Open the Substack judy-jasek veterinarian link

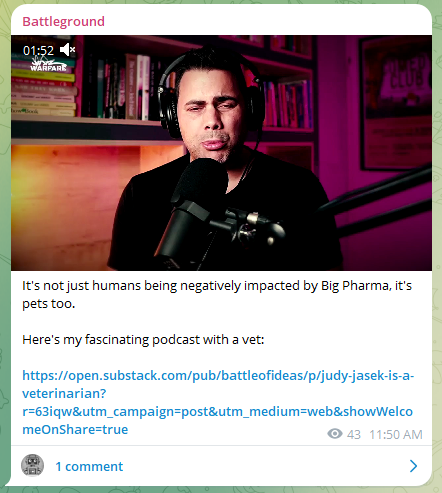[x=218, y=402]
